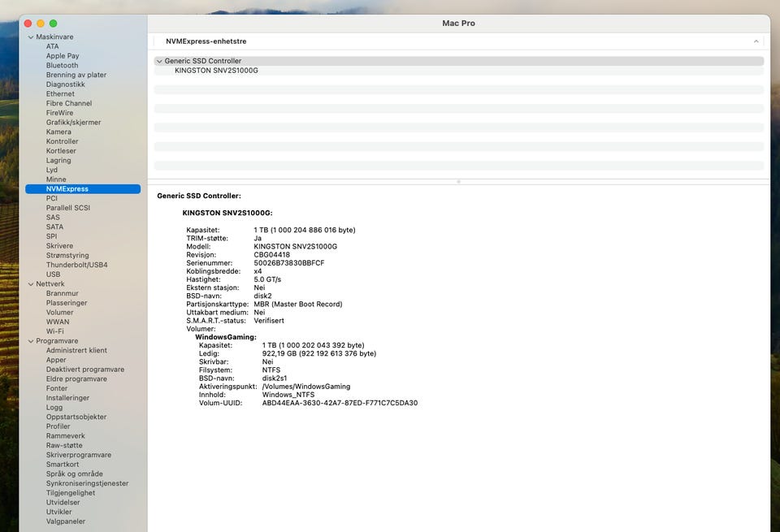Select highlighted NVMExpress item
This screenshot has height=532, width=780.
pyautogui.click(x=83, y=189)
